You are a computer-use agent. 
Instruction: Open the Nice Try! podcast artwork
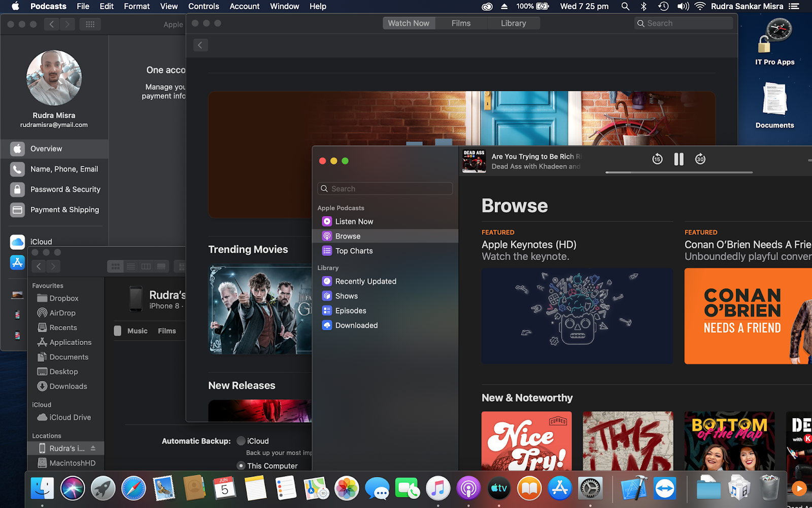[527, 441]
